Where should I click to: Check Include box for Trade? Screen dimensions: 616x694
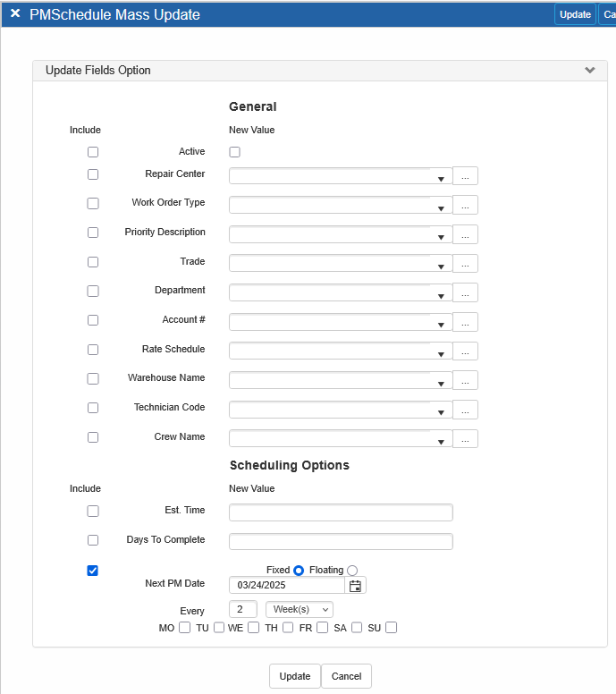[x=93, y=262]
